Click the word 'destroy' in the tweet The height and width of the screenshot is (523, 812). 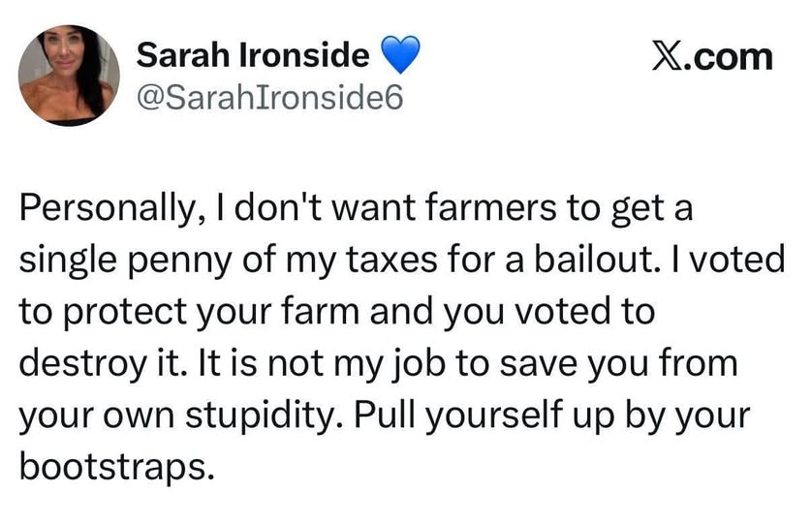coord(83,365)
